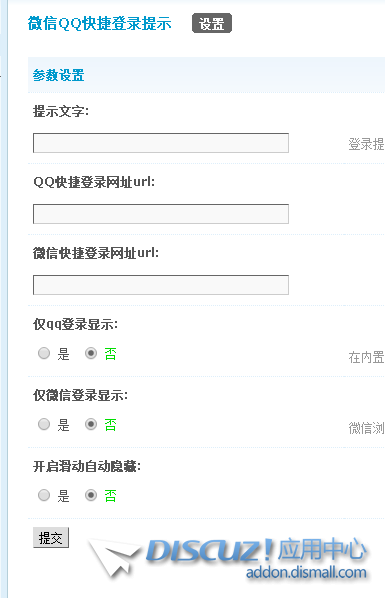Switch to the 设置 tab
This screenshot has width=385, height=598.
coord(212,24)
